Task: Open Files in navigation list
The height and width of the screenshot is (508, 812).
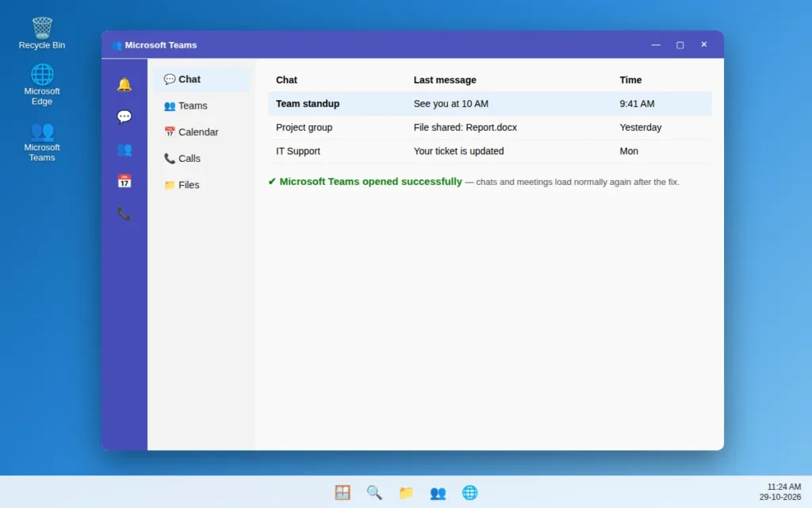Action: (202, 185)
